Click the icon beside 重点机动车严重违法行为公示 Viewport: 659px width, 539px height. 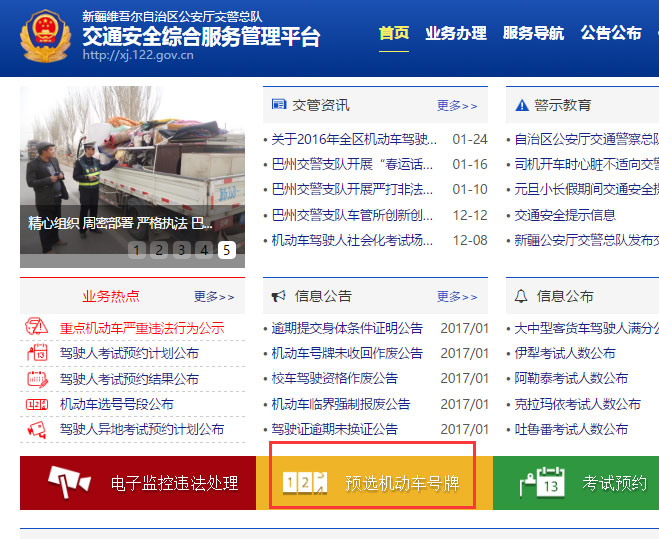[x=37, y=328]
